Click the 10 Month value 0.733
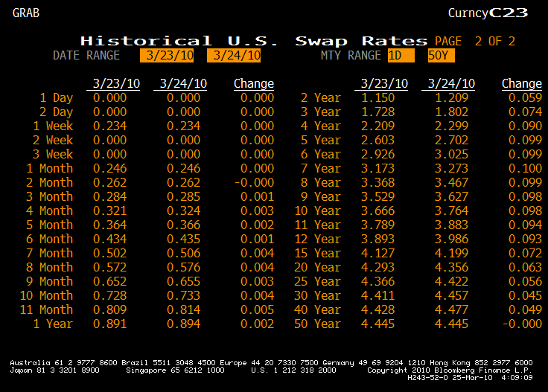This screenshot has height=392, width=548. [183, 295]
